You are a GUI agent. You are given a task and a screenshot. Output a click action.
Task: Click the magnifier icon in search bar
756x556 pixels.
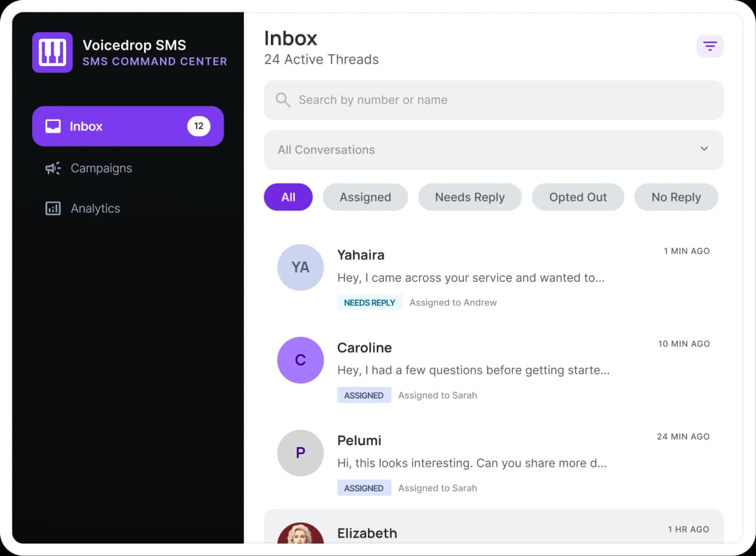(x=283, y=100)
